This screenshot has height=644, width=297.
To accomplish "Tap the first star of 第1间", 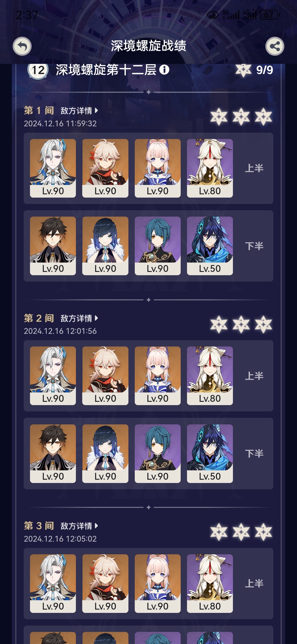I will click(219, 117).
